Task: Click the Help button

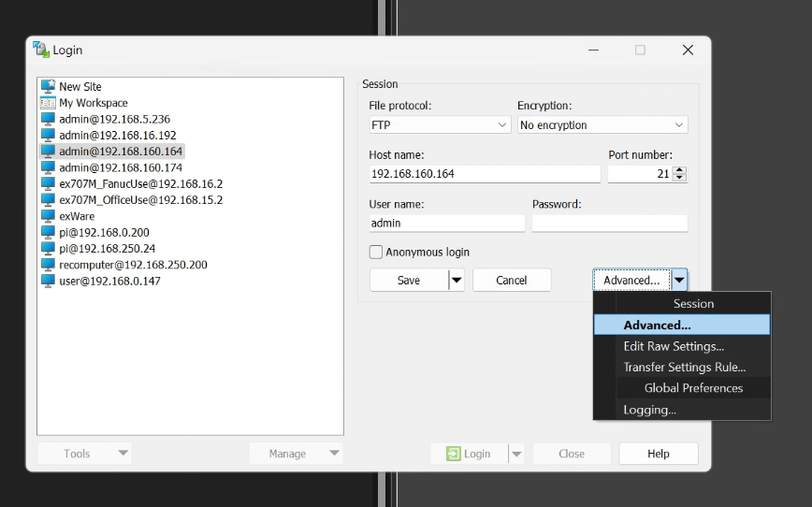Action: 658,454
